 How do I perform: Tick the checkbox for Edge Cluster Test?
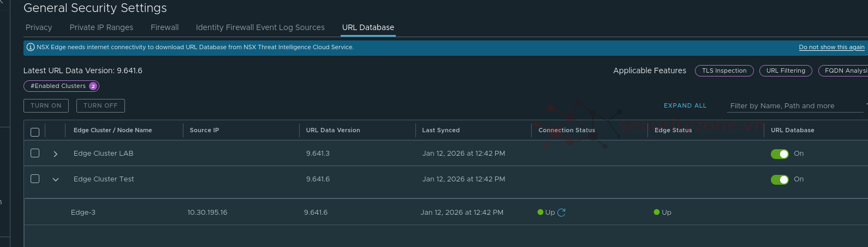(35, 179)
